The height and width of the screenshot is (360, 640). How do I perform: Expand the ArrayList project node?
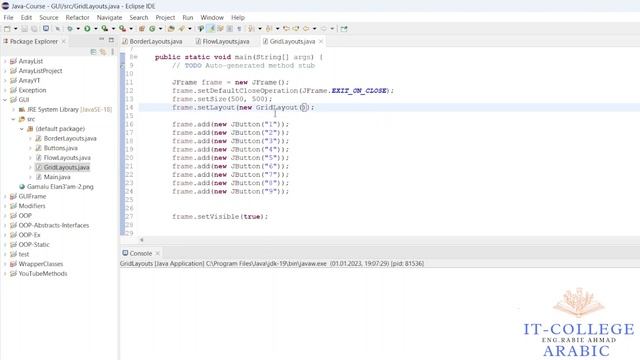[x=5, y=61]
